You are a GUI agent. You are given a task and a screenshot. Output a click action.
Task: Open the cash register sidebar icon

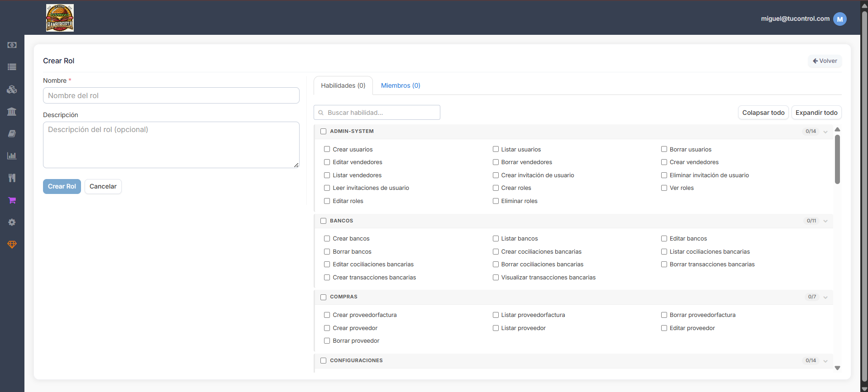click(12, 45)
